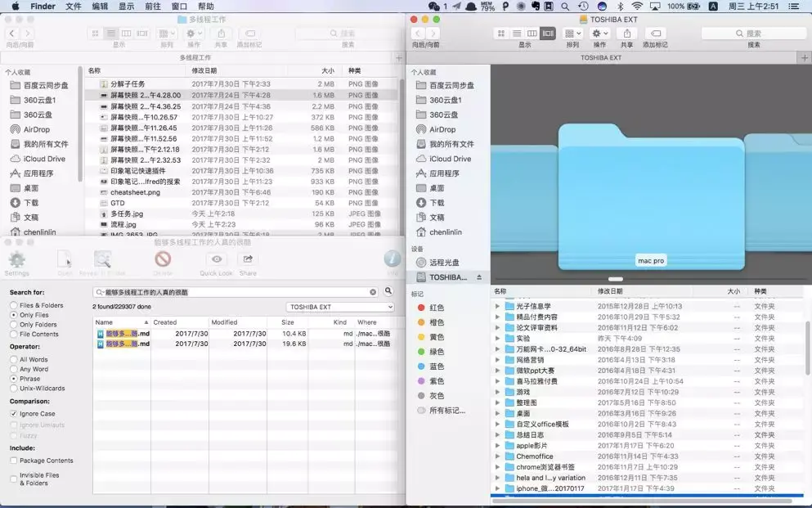This screenshot has height=508, width=812.
Task: Sort search results by Name column
Action: 122,322
